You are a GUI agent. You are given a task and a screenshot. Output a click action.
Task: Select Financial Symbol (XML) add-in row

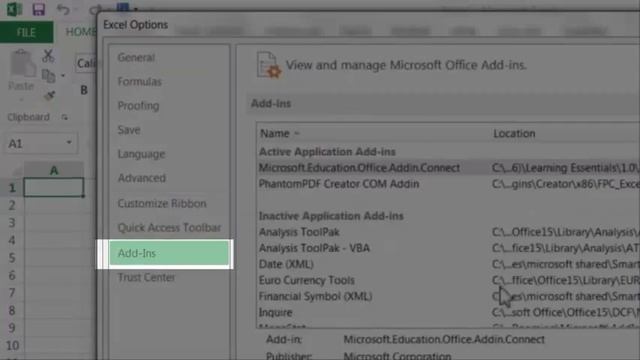point(449,296)
